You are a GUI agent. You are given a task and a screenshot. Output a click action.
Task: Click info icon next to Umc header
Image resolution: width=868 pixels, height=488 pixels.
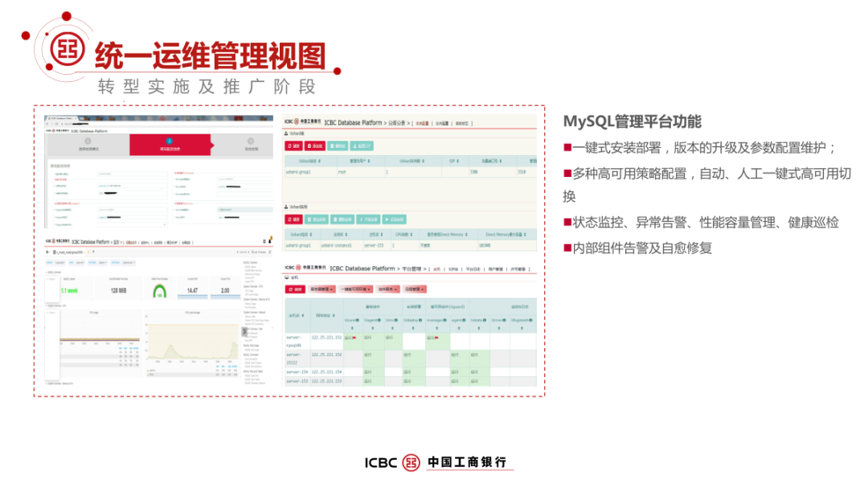[x=395, y=320]
